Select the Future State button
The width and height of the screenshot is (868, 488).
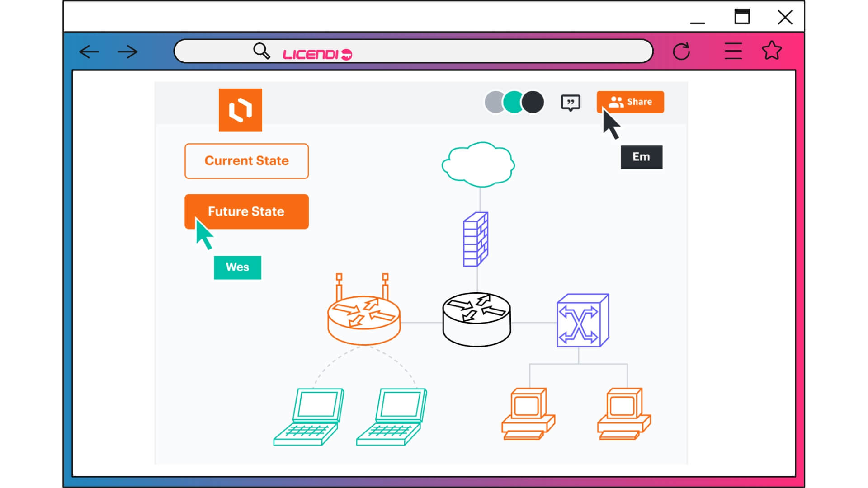point(246,211)
